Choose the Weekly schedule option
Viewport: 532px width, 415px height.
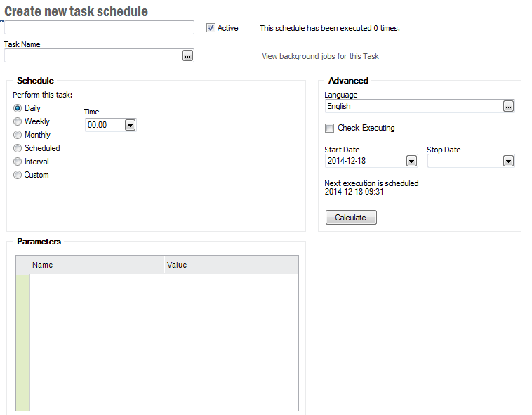click(x=18, y=121)
